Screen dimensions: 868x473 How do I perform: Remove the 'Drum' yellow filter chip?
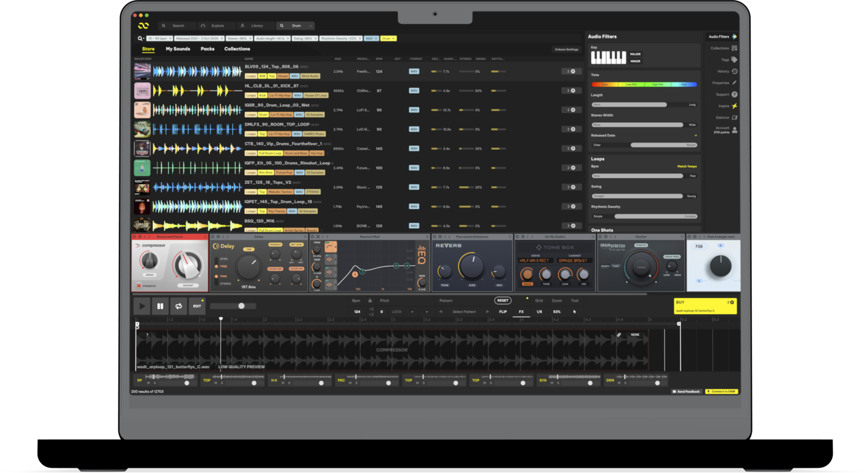(394, 38)
